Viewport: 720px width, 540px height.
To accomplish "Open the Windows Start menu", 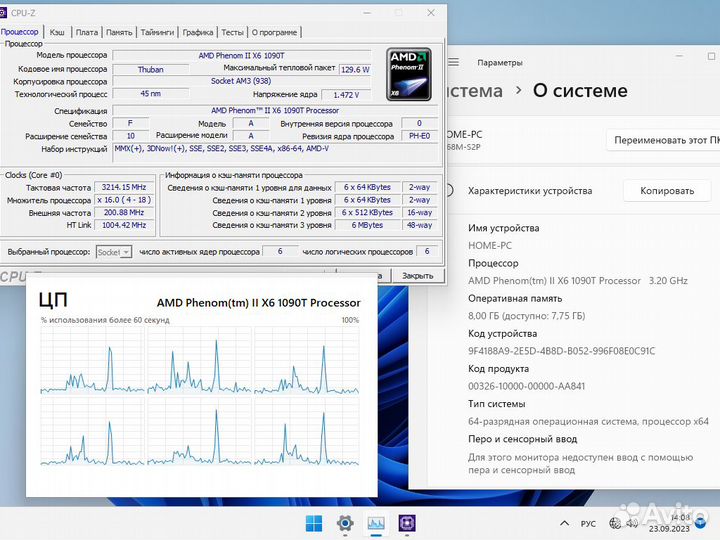I will 314,523.
